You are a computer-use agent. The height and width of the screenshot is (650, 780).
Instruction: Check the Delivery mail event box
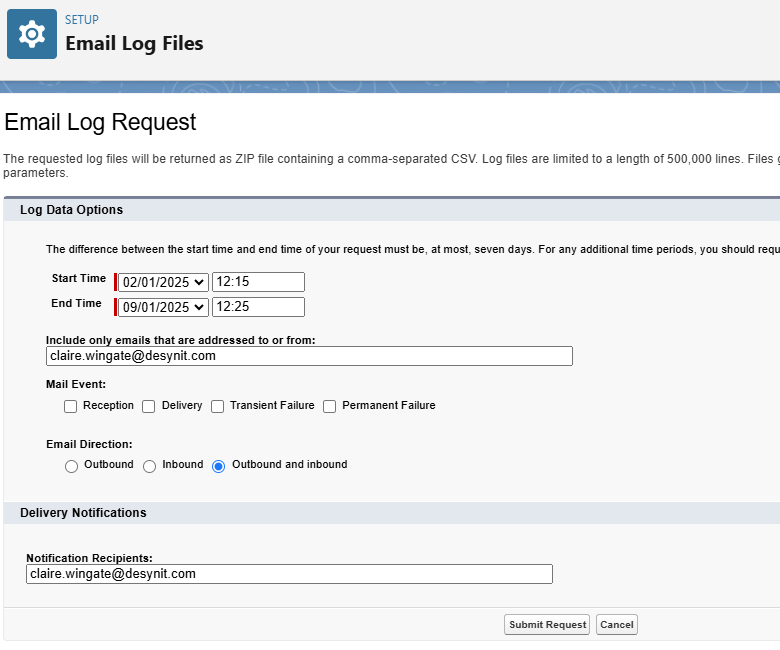(149, 407)
